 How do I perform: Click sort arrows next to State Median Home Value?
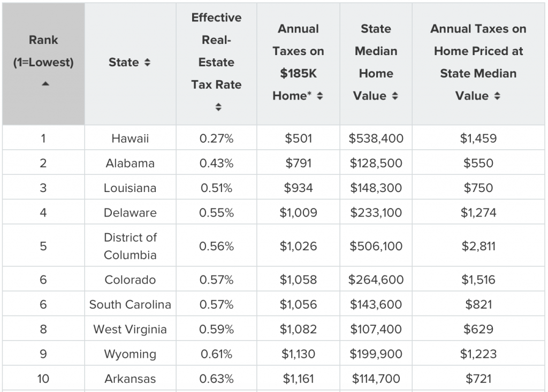(x=395, y=96)
